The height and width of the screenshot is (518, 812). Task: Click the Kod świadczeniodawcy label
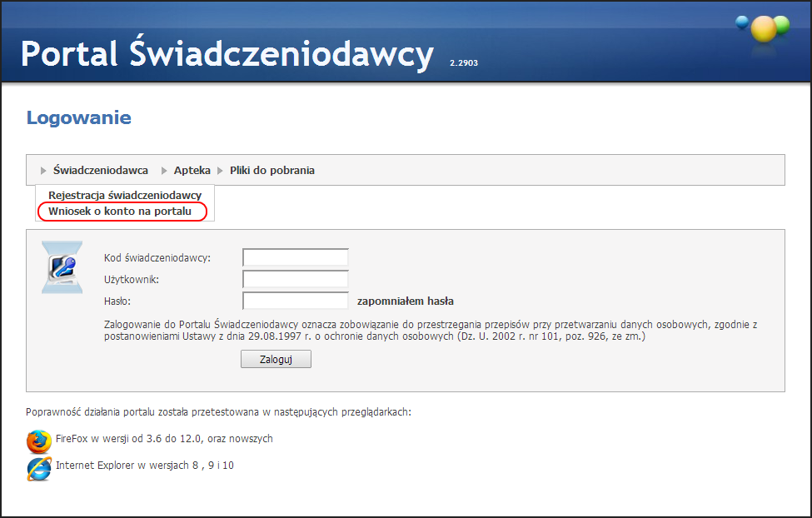157,258
